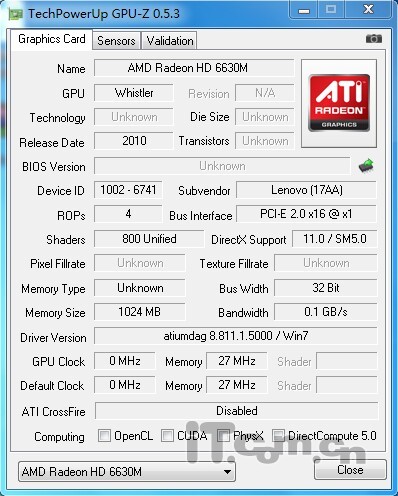Click the Revision N/A field
This screenshot has height=496, width=398.
pyautogui.click(x=265, y=93)
